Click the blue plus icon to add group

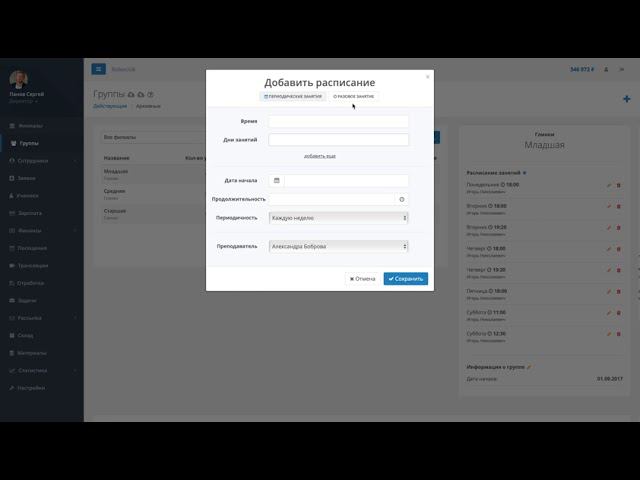pos(627,99)
